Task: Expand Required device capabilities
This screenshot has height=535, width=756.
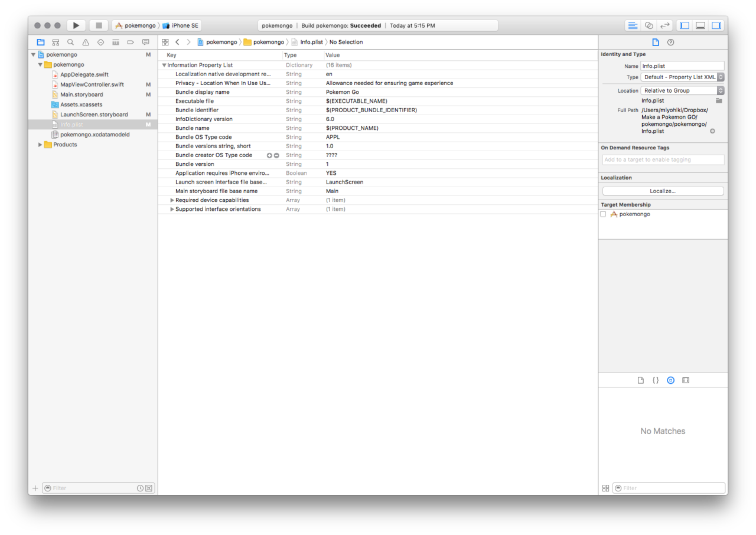Action: click(x=172, y=200)
